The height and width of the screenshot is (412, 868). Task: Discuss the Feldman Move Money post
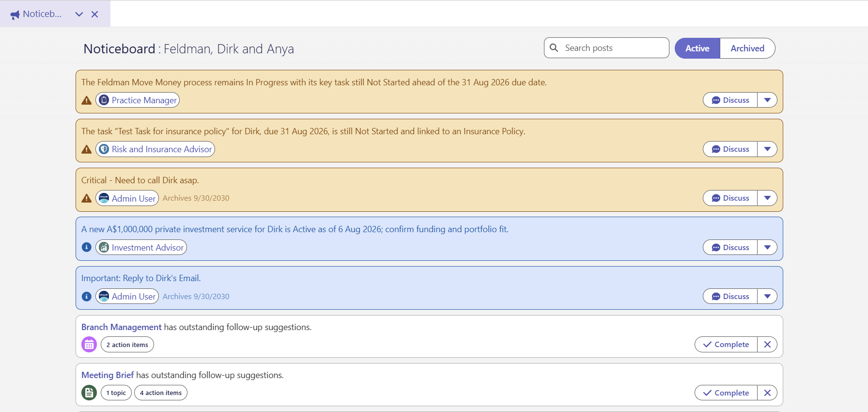tap(730, 100)
